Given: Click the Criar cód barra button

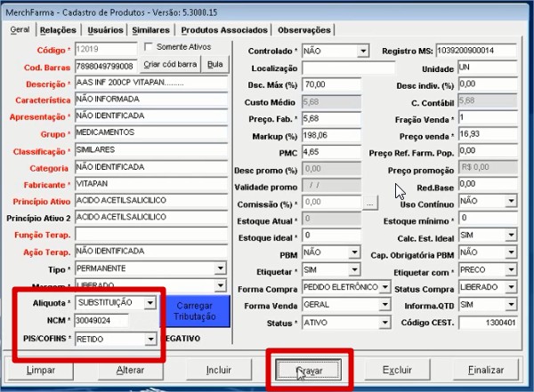Looking at the screenshot, I should coord(169,65).
